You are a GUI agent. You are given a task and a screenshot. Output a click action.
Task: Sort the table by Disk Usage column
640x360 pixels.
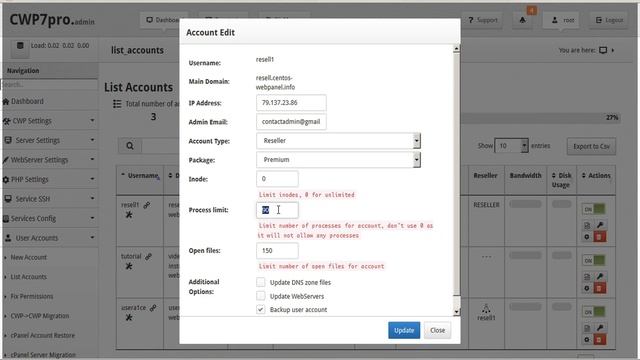(x=561, y=180)
